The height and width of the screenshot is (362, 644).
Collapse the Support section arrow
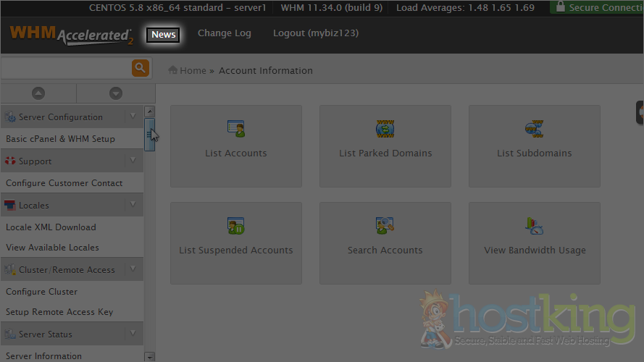point(133,161)
